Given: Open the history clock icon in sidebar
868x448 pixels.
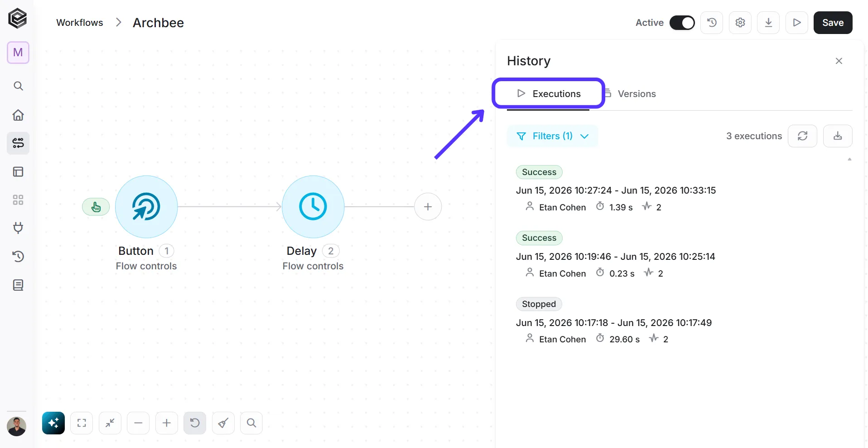Looking at the screenshot, I should coord(18,257).
